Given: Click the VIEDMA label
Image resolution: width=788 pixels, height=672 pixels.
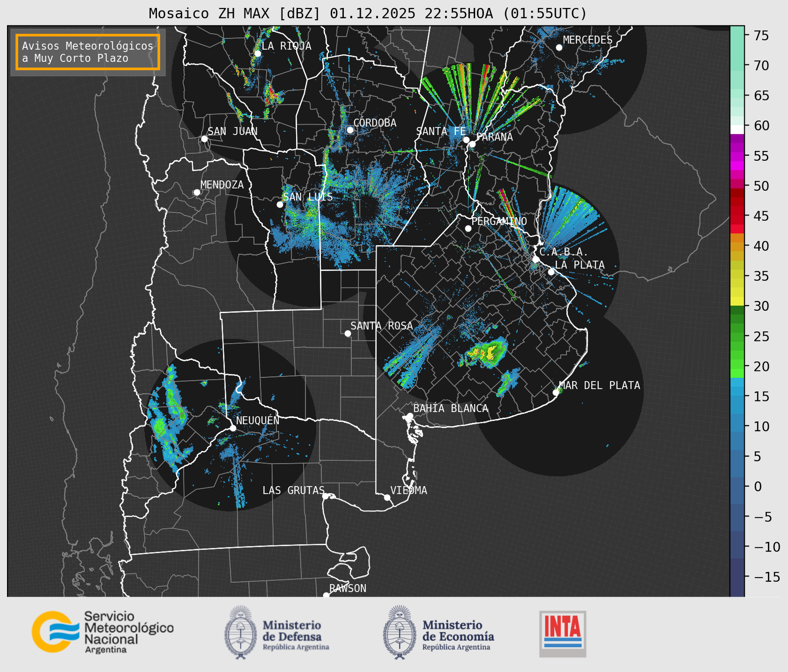Looking at the screenshot, I should click(409, 490).
